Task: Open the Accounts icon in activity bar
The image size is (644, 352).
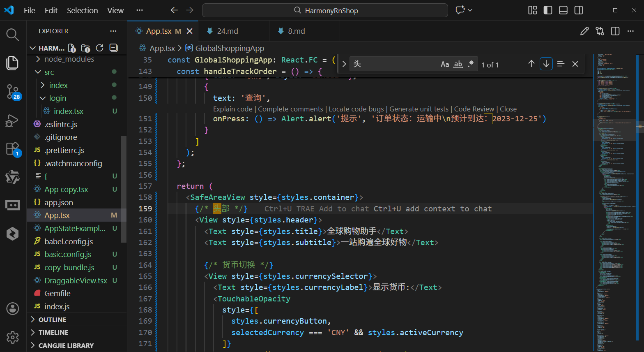Action: [13, 308]
